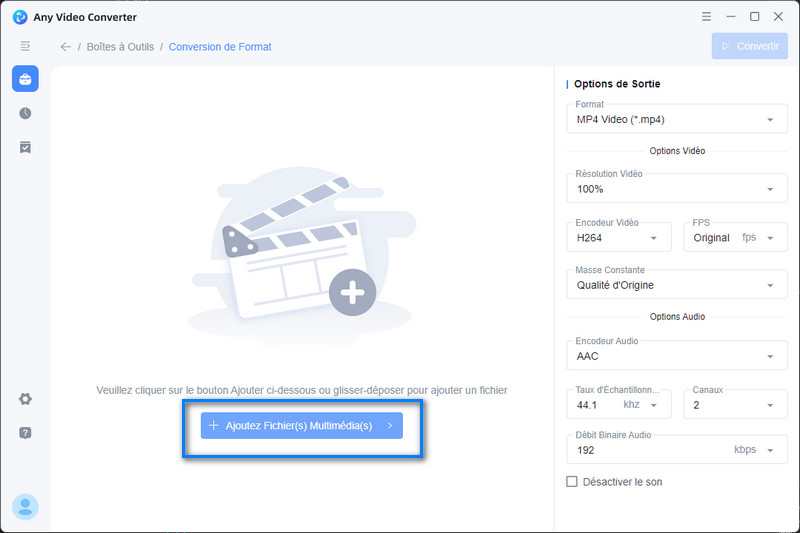Open the Débit Binaire Audio dropdown
Image resolution: width=800 pixels, height=533 pixels.
tap(677, 450)
